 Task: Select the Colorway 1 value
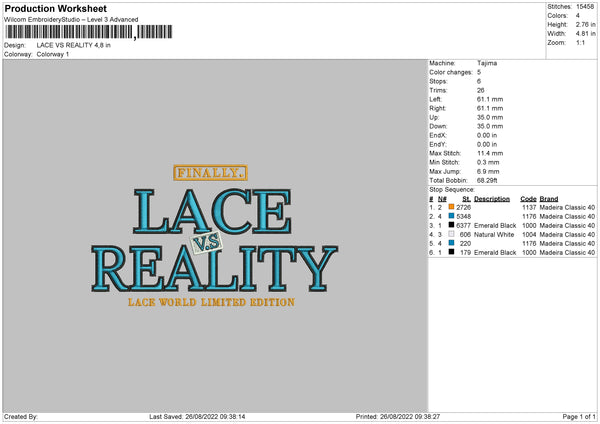pyautogui.click(x=53, y=54)
